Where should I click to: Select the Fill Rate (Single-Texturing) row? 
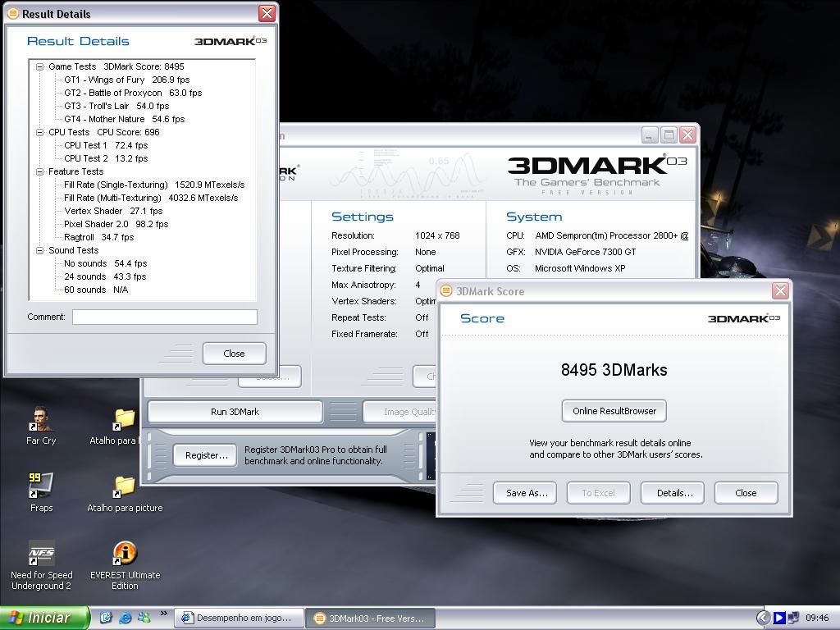[x=154, y=185]
